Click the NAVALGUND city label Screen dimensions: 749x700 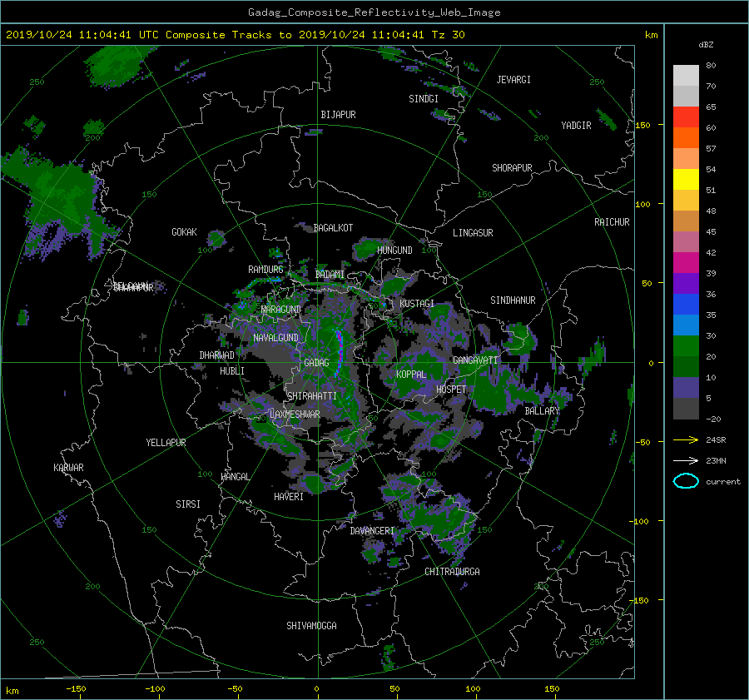click(275, 337)
